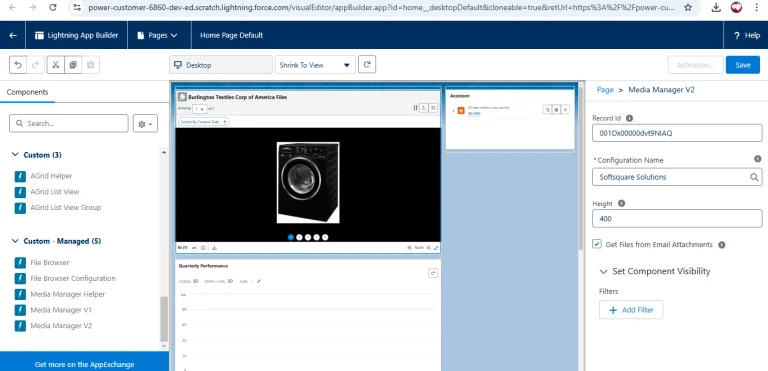This screenshot has width=768, height=371.
Task: Save the page
Action: point(743,65)
